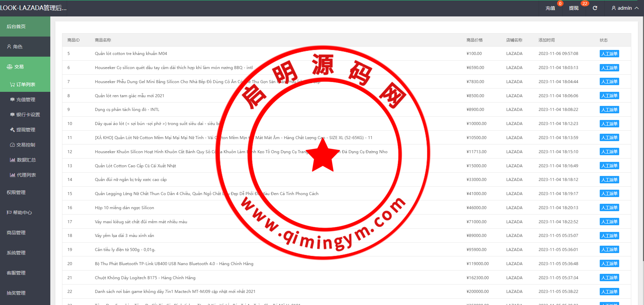The width and height of the screenshot is (644, 305).
Task: Click the page's vertical scrollbar
Action: [642, 134]
